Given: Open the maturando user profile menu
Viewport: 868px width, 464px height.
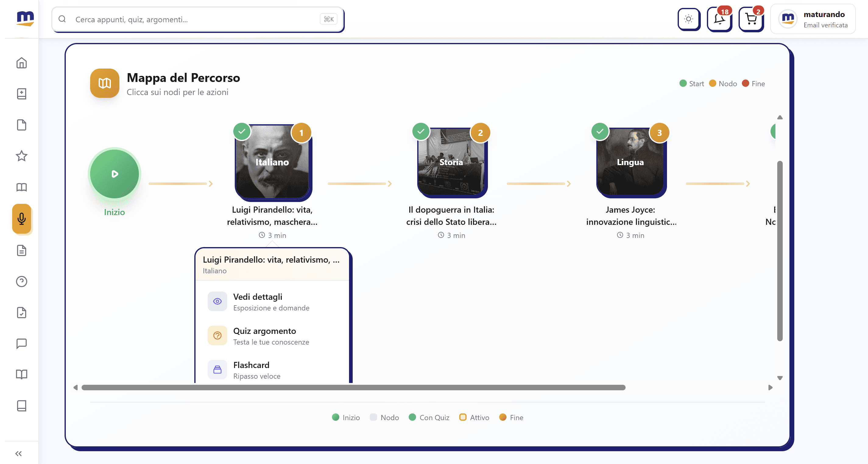Looking at the screenshot, I should 813,19.
